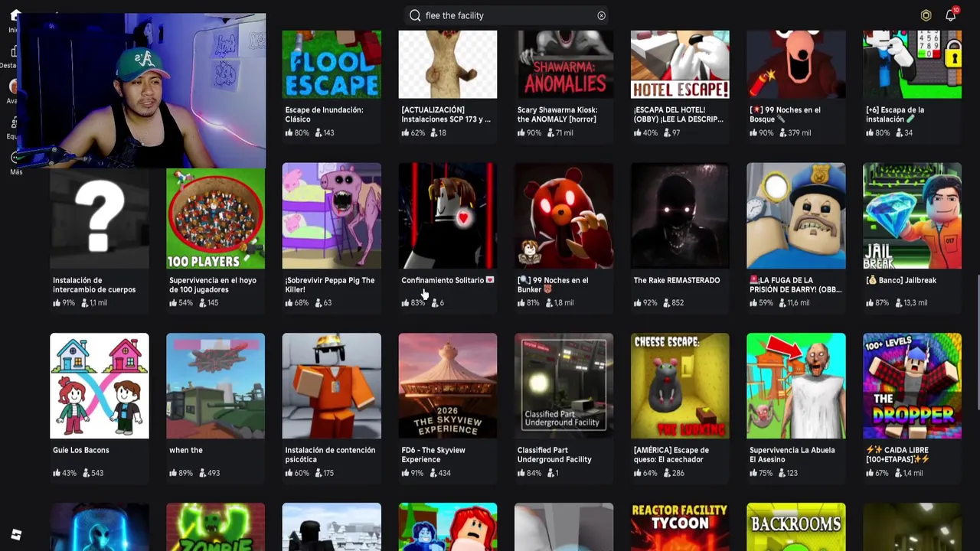The width and height of the screenshot is (980, 551).
Task: Open the SCP 173 Instalaciones thumbnail
Action: pos(448,64)
